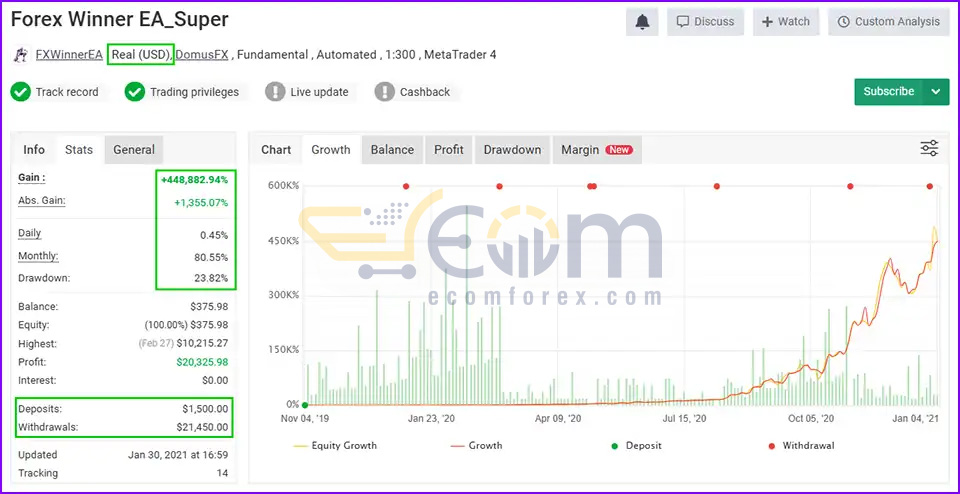Open Custom Analysis
The width and height of the screenshot is (960, 494).
(888, 22)
